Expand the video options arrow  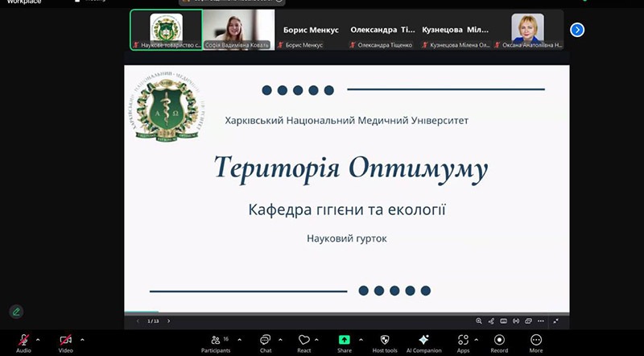click(82, 339)
